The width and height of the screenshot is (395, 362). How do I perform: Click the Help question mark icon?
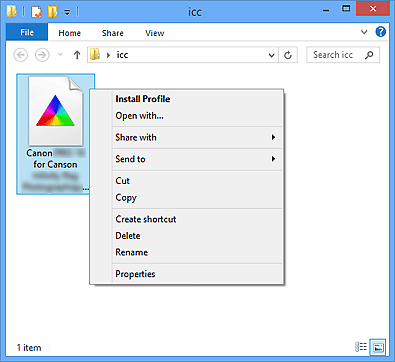(x=380, y=32)
